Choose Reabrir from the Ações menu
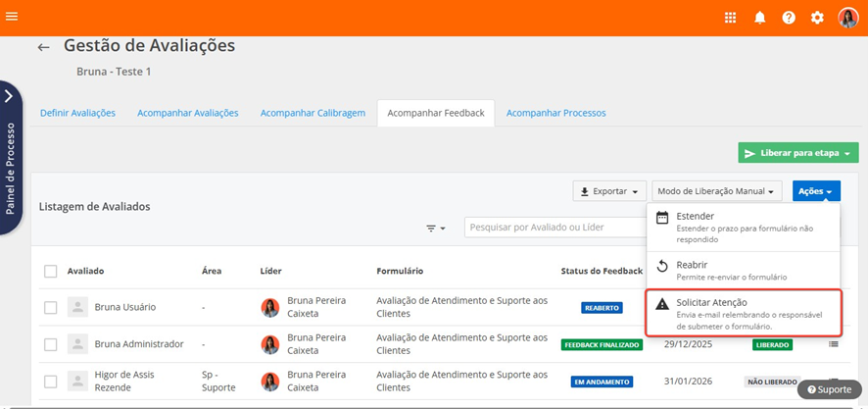868x409 pixels. (x=743, y=270)
